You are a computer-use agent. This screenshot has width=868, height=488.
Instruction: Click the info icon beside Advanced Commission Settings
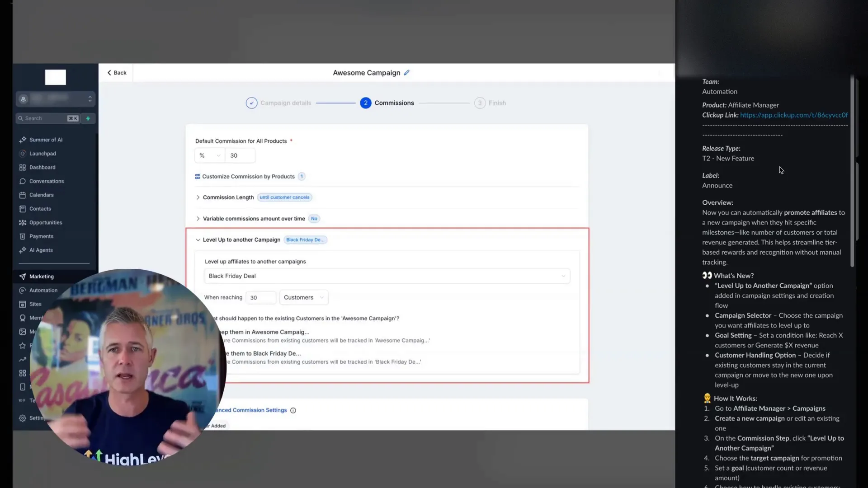click(x=293, y=410)
